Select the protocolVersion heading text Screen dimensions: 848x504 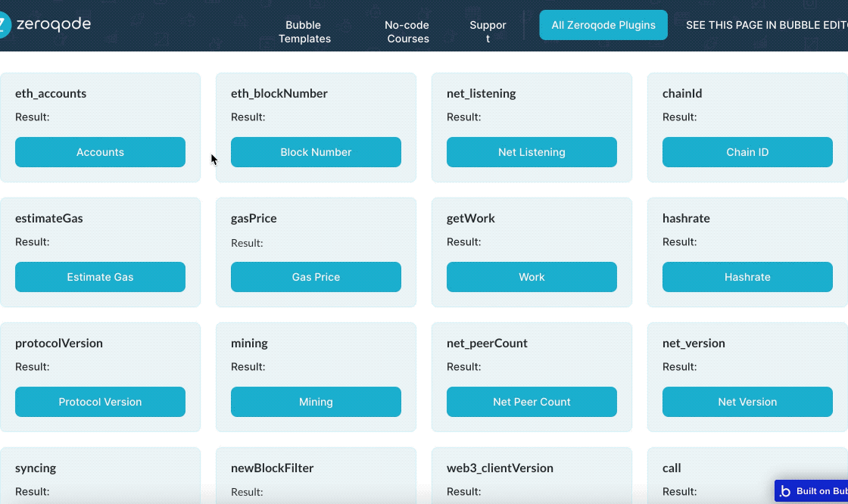click(59, 343)
